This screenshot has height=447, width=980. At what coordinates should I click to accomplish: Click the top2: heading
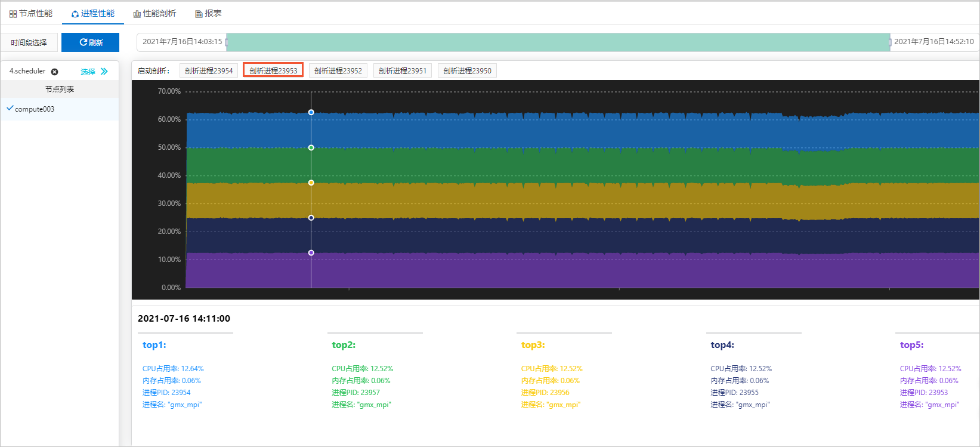(x=344, y=345)
